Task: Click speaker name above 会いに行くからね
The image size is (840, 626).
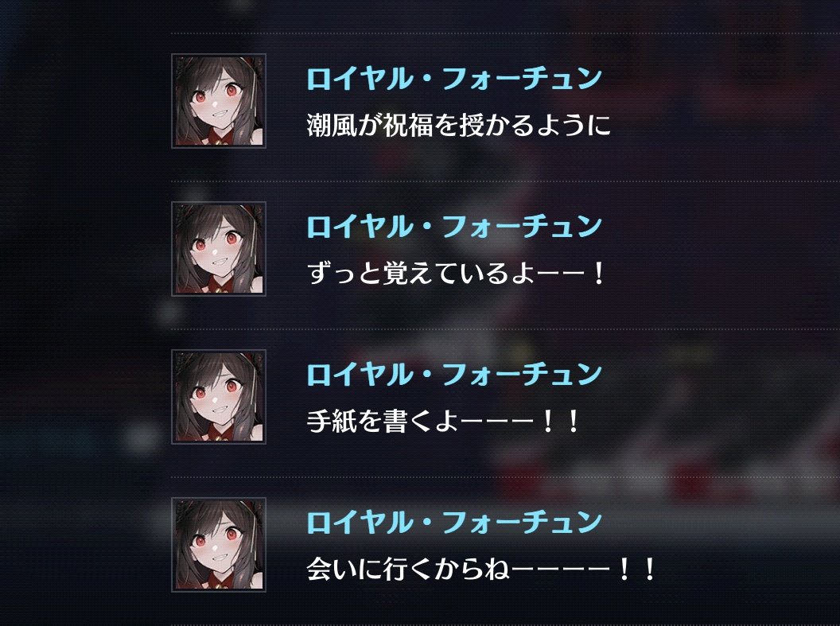Action: (x=454, y=522)
